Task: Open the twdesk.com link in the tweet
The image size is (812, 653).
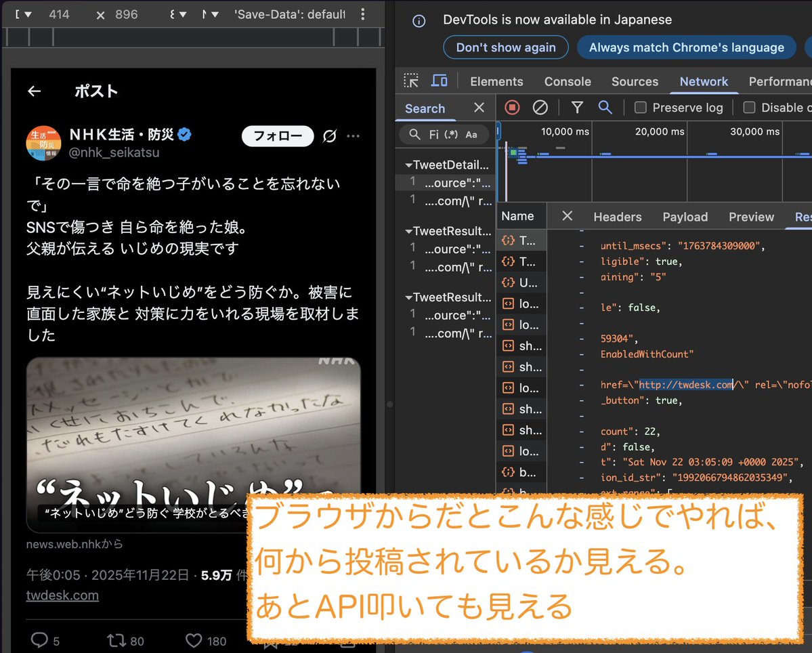Action: (x=62, y=595)
